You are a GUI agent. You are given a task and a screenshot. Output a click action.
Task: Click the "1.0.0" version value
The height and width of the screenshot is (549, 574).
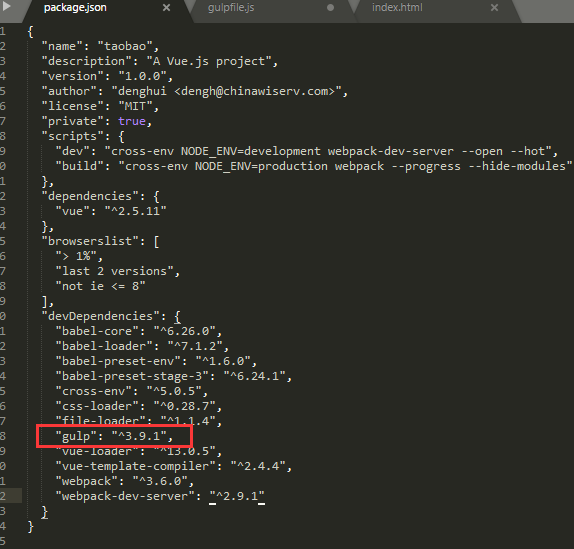point(142,76)
